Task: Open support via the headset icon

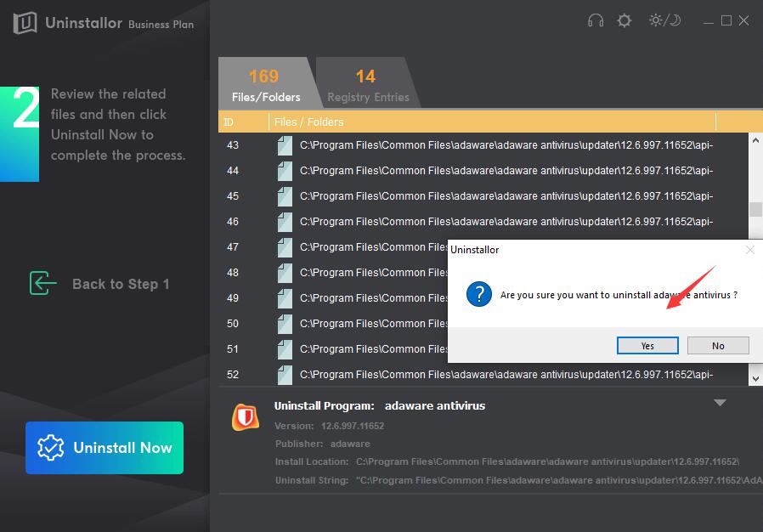Action: pyautogui.click(x=595, y=20)
